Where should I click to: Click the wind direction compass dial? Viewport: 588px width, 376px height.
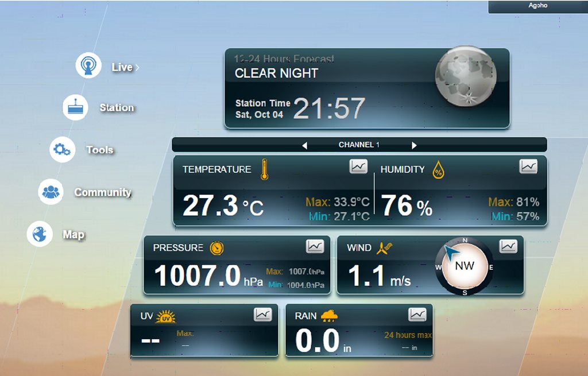coord(464,266)
